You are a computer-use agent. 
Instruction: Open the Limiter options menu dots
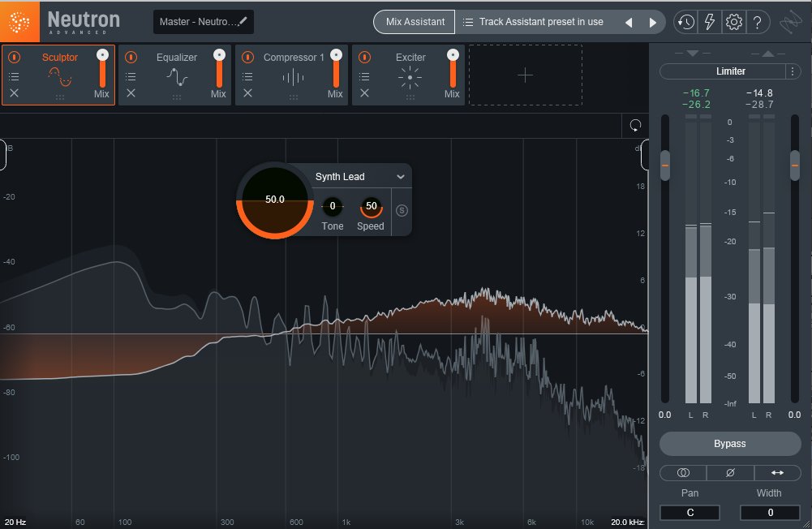point(793,71)
